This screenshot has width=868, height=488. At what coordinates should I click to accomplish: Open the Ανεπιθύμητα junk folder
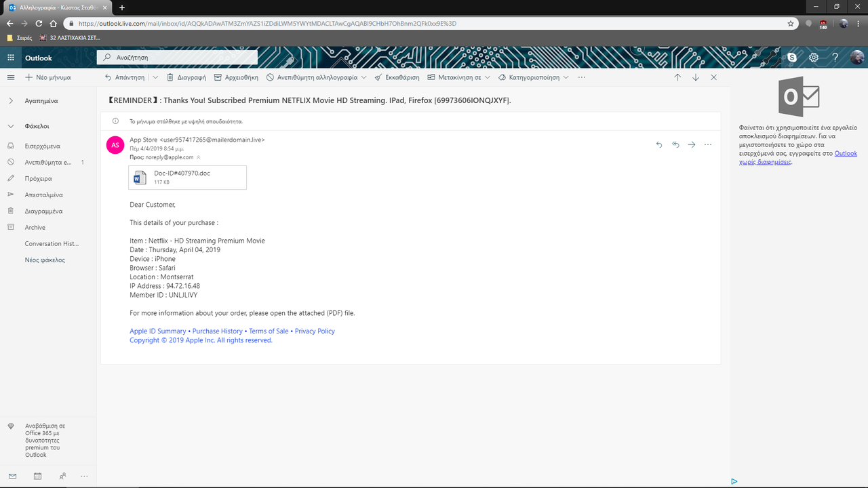[x=48, y=162]
